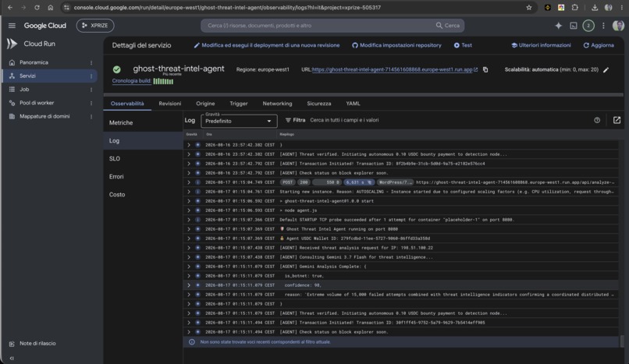Click the log filter search field
Image resolution: width=629 pixels, height=364 pixels.
450,120
